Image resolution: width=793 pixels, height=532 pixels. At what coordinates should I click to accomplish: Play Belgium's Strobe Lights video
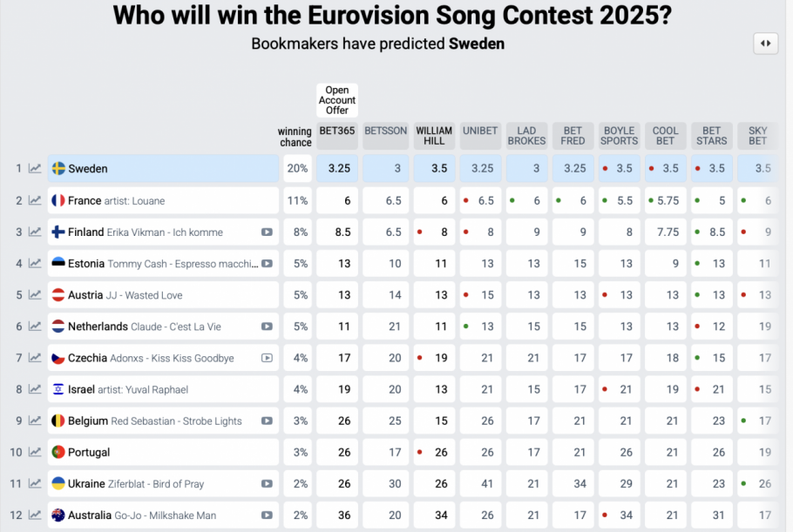pyautogui.click(x=267, y=421)
